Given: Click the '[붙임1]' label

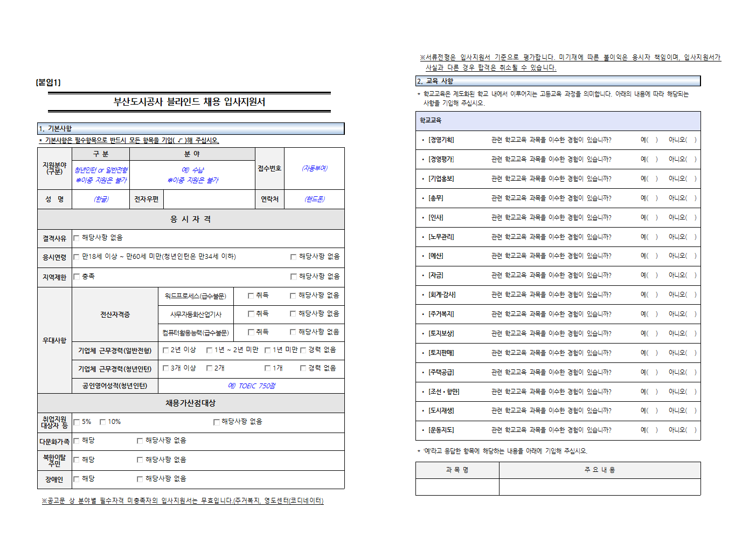Looking at the screenshot, I should click(x=48, y=83).
